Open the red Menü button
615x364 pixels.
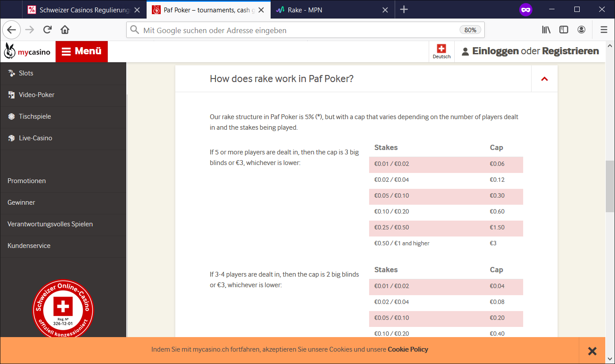(x=82, y=52)
